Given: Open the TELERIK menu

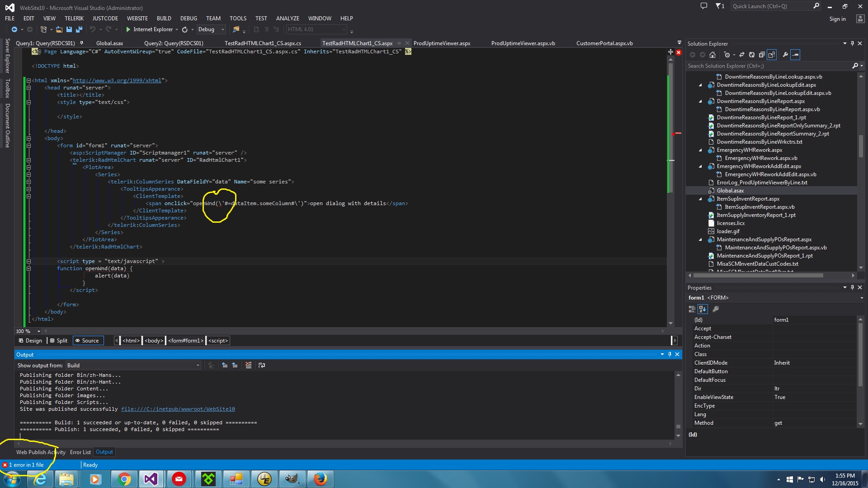Looking at the screenshot, I should coord(74,19).
